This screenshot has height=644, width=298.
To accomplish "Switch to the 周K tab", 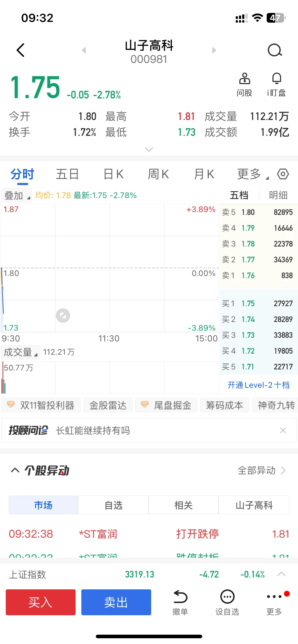I will 158,174.
